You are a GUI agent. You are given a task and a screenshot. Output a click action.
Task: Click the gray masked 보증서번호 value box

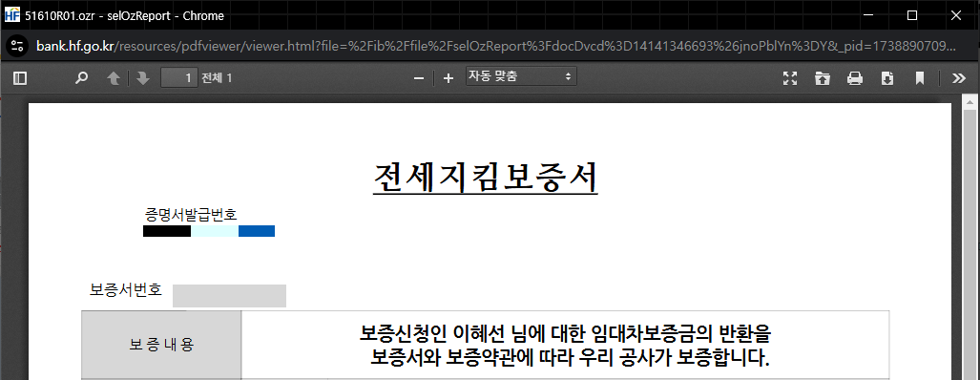(229, 296)
